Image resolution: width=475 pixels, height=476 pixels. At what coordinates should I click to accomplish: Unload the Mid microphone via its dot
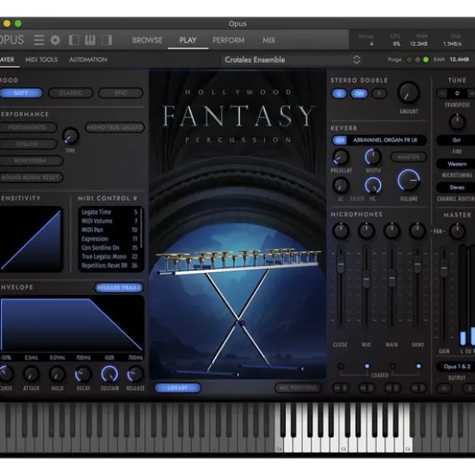pyautogui.click(x=367, y=366)
